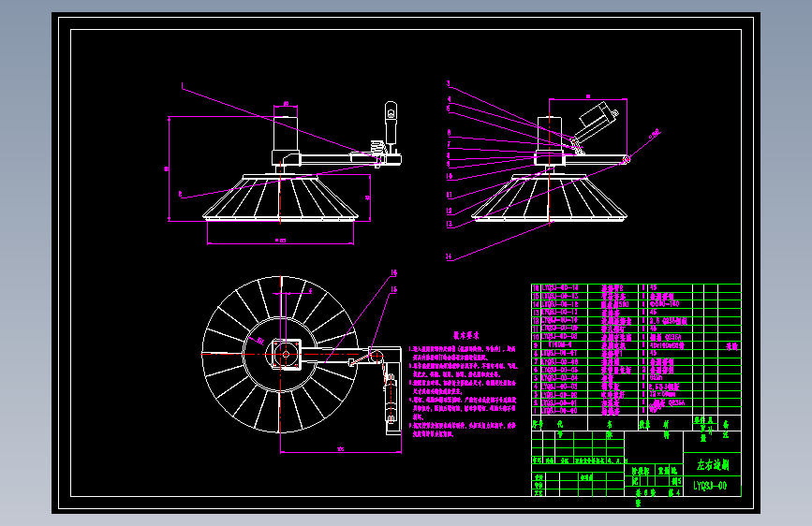Select callout label 2 left of left brush
The width and height of the screenshot is (812, 526).
pos(180,194)
